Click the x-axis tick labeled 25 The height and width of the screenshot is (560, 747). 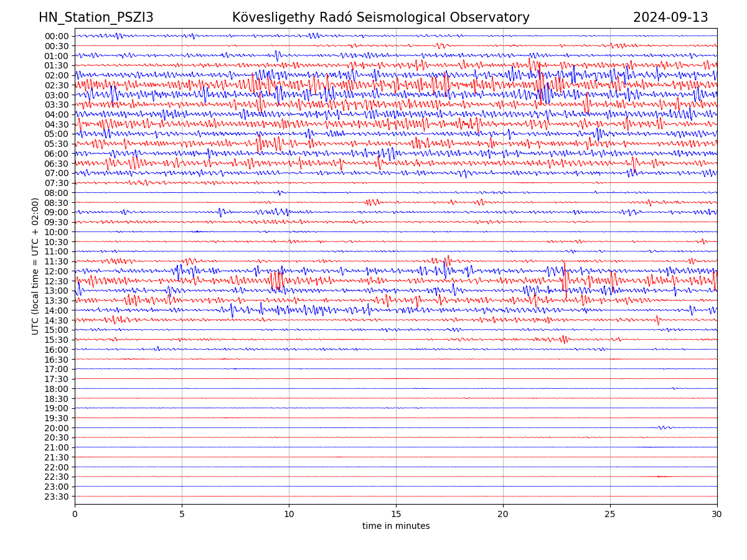click(x=610, y=515)
